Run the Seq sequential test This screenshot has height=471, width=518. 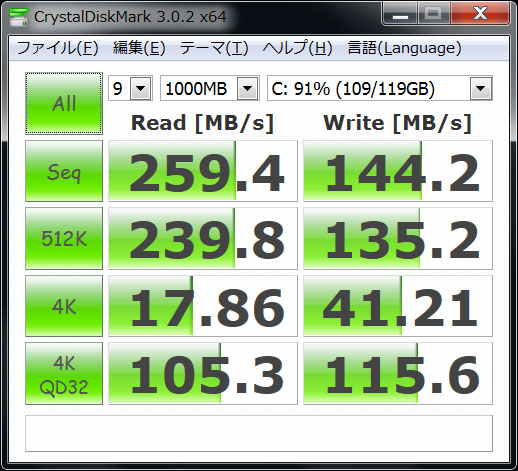(x=64, y=171)
